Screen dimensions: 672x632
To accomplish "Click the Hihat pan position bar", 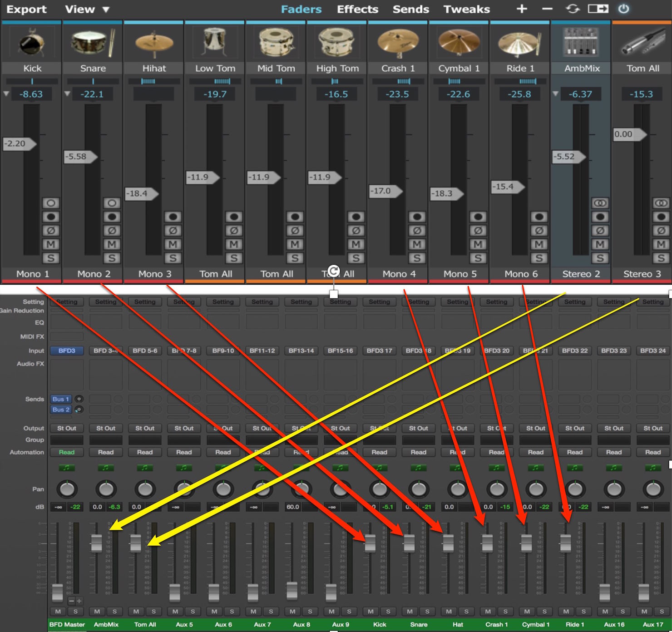I will point(154,81).
